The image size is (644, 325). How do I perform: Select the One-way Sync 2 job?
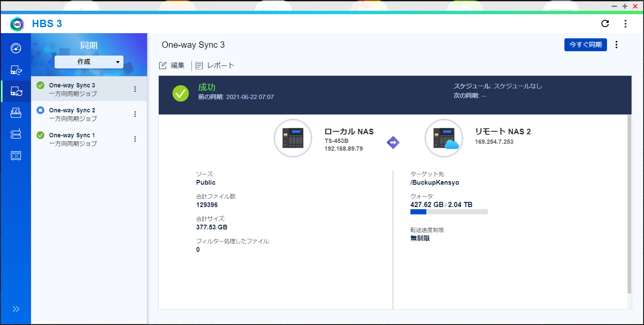(x=72, y=114)
